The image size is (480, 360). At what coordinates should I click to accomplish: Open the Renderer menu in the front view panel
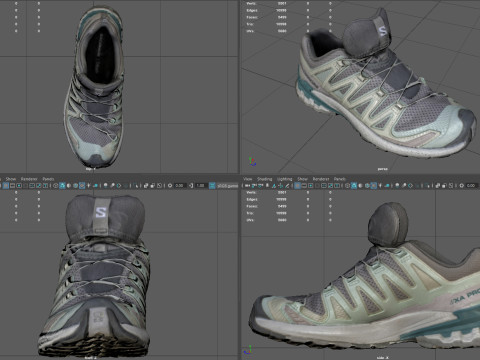pos(29,179)
